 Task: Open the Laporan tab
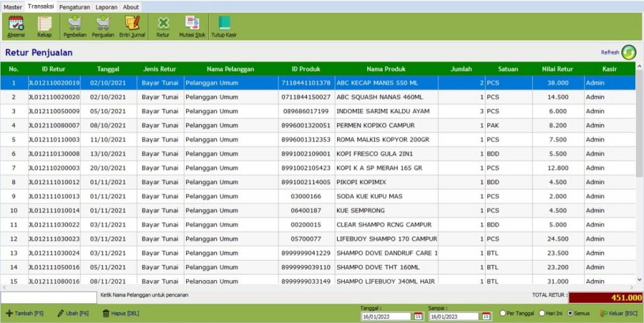coord(106,7)
